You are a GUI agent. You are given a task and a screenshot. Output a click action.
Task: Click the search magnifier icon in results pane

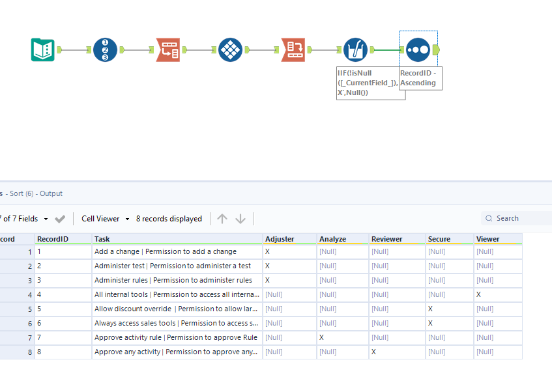tap(489, 218)
